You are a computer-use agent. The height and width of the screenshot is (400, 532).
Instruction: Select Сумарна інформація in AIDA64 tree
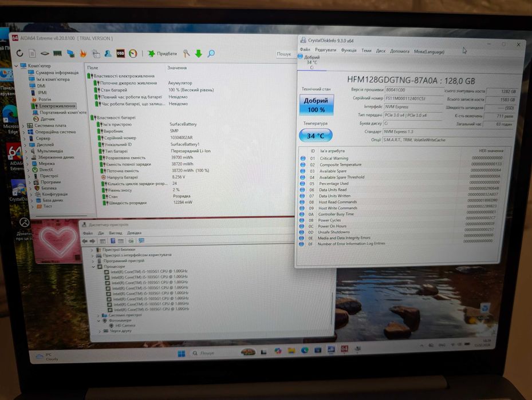57,73
